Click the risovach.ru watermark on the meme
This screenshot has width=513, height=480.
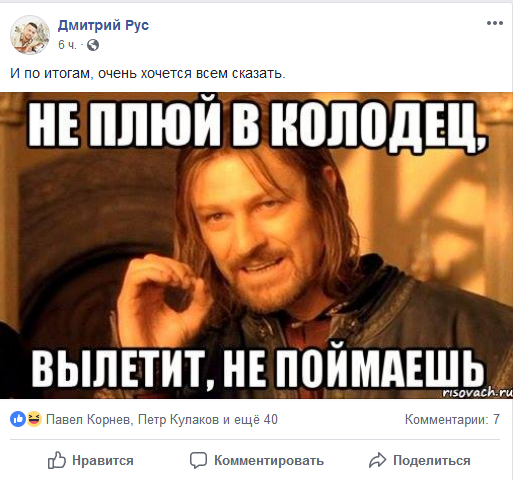pyautogui.click(x=478, y=393)
